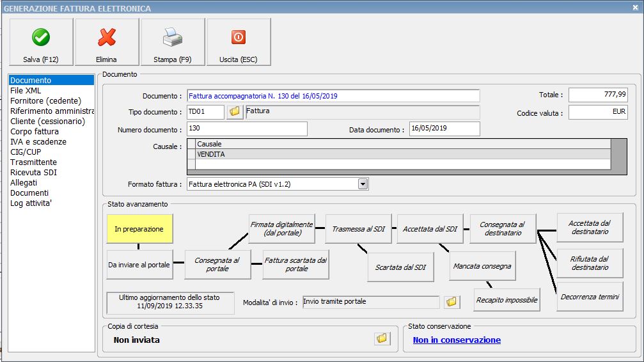This screenshot has height=362, width=644.
Task: Click the Totale field showing 777,99
Action: tap(598, 95)
